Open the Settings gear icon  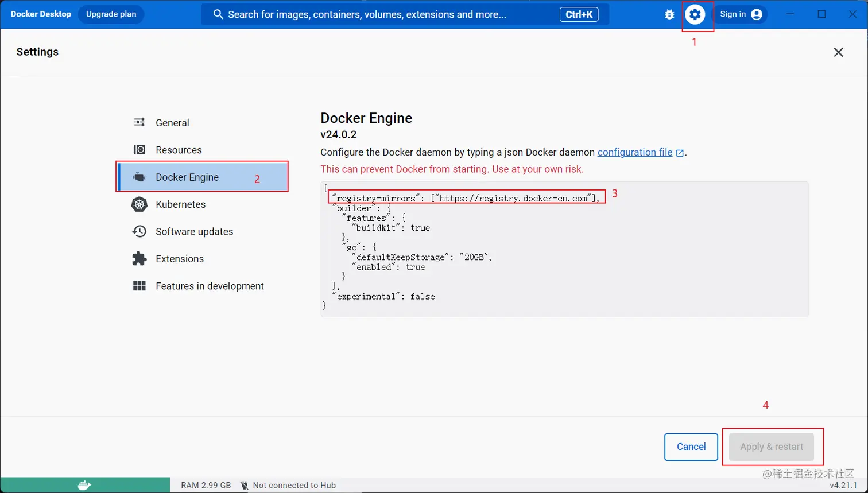pyautogui.click(x=695, y=14)
